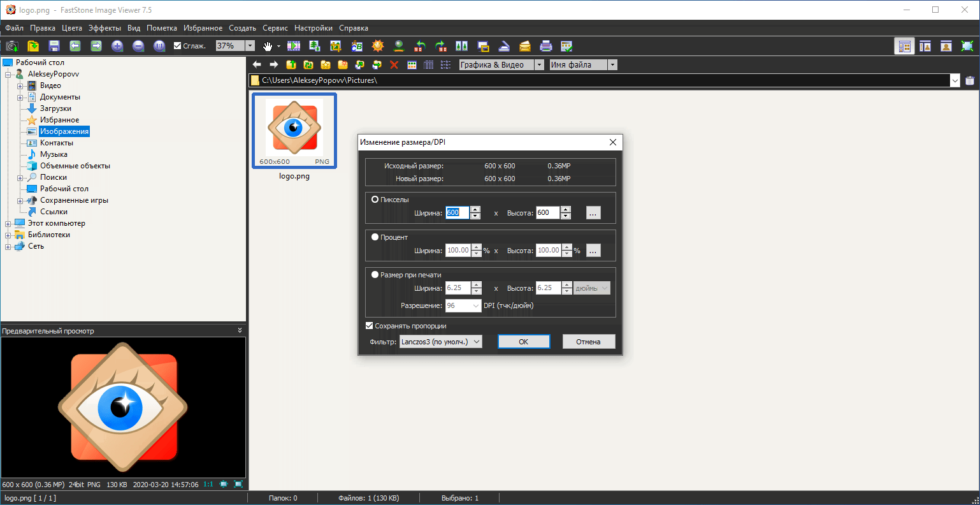The width and height of the screenshot is (980, 505).
Task: Click the Save As floppy disk icon
Action: click(54, 46)
